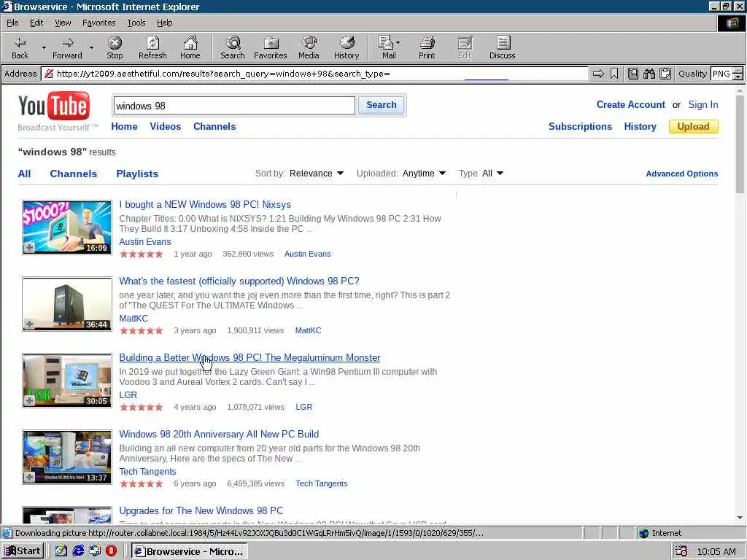Open the Tools menu

click(x=136, y=23)
